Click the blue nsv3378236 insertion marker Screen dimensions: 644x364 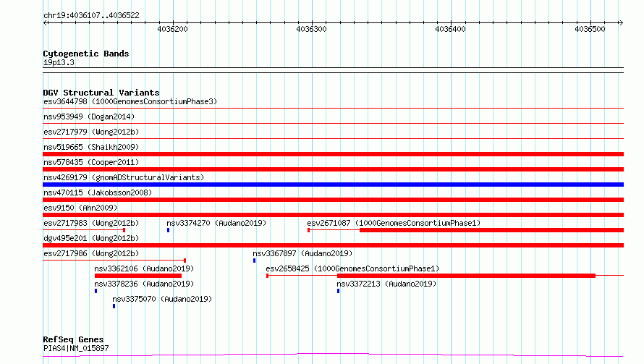pos(96,291)
